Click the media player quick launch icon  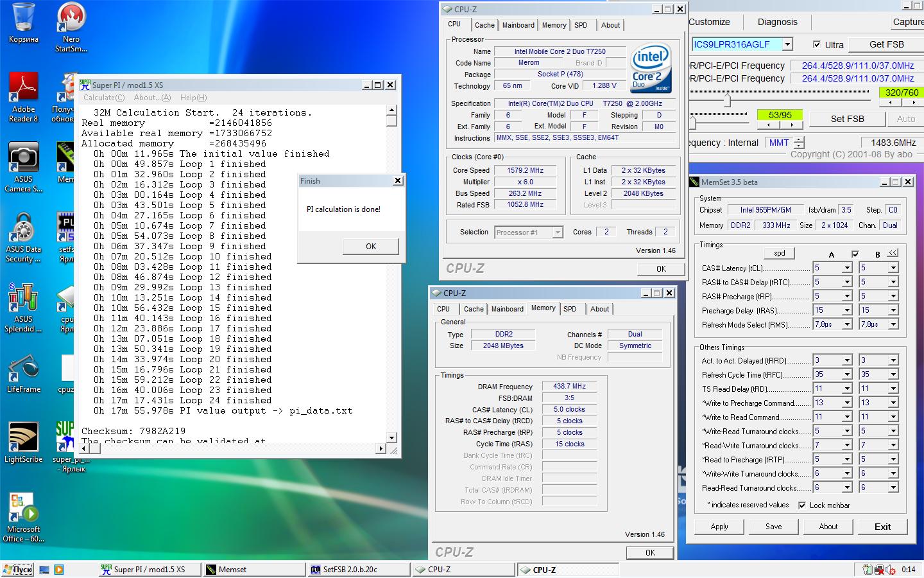pos(59,570)
